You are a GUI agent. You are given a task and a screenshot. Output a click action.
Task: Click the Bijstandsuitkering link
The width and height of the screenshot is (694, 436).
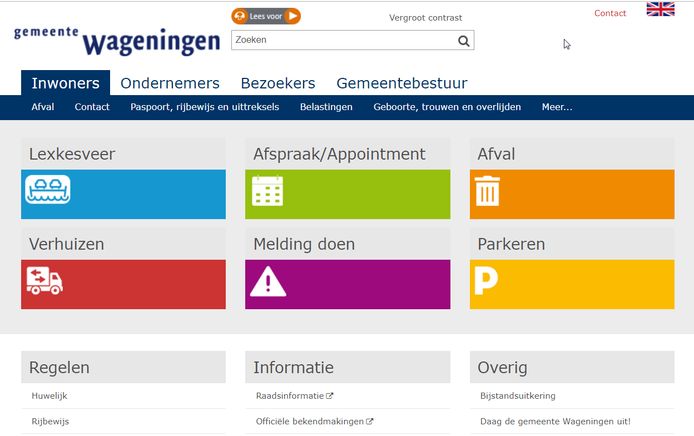[517, 396]
